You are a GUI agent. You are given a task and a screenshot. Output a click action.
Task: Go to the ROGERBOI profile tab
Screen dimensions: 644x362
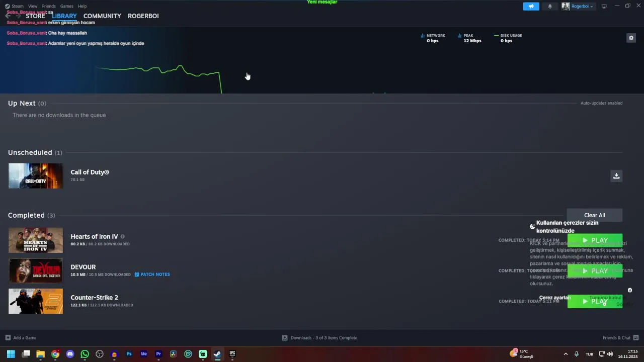pos(143,16)
